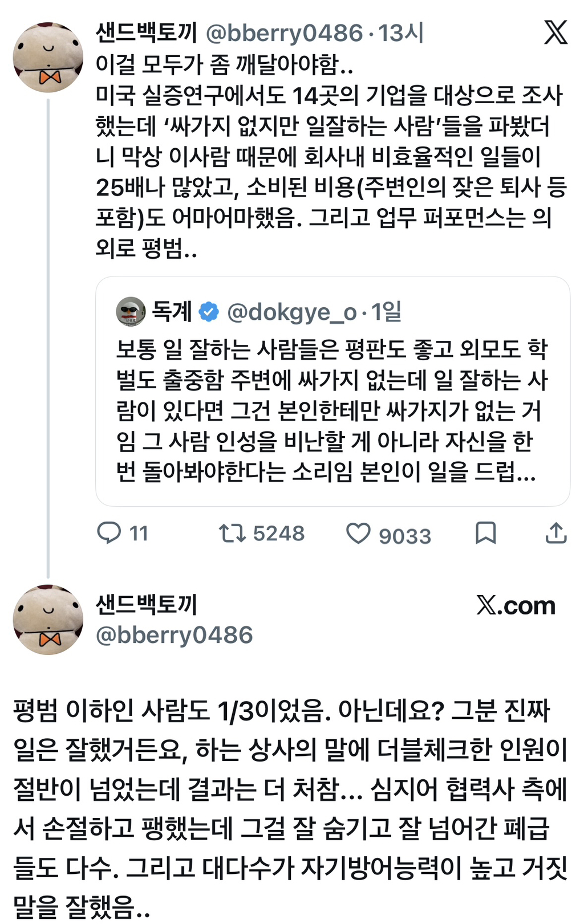
Task: Click the X.com watermark text
Action: click(x=516, y=605)
